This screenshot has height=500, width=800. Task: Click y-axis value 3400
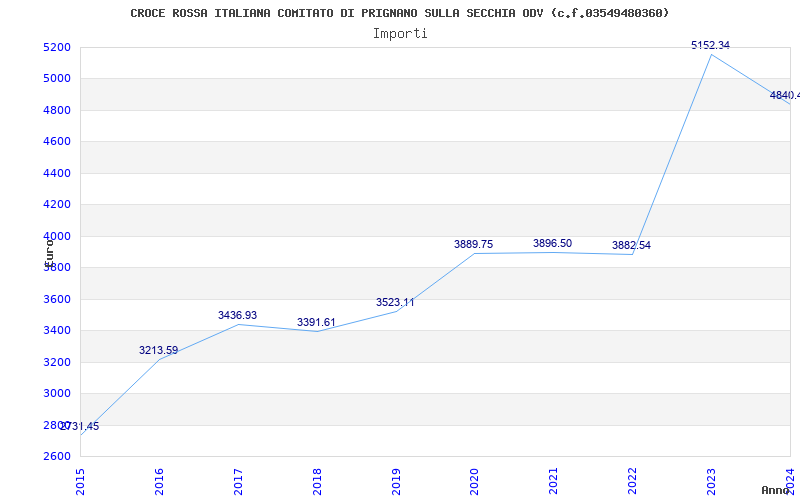[56, 331]
